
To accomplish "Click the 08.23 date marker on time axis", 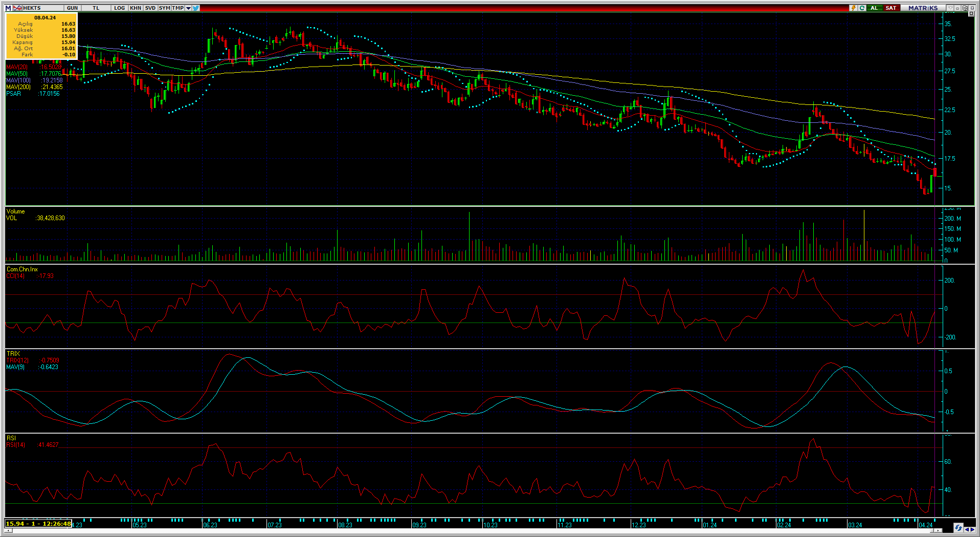I will click(x=345, y=525).
